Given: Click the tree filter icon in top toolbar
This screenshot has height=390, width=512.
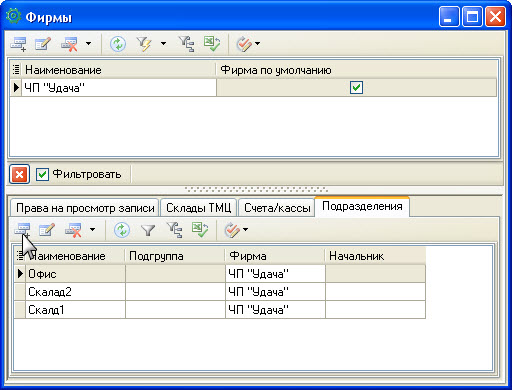Looking at the screenshot, I should (186, 44).
